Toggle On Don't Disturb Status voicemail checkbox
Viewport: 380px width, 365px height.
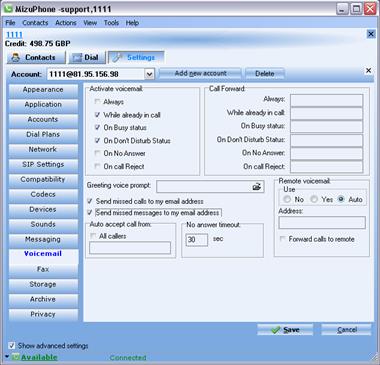click(x=97, y=140)
